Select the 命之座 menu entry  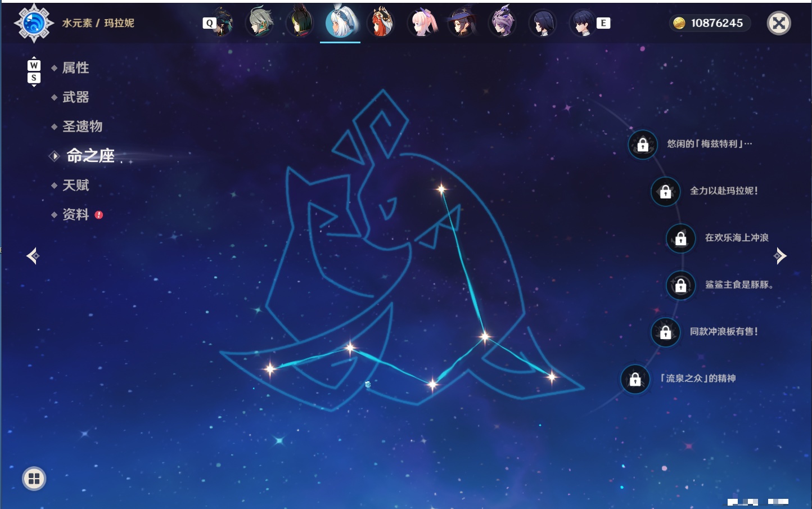[91, 156]
